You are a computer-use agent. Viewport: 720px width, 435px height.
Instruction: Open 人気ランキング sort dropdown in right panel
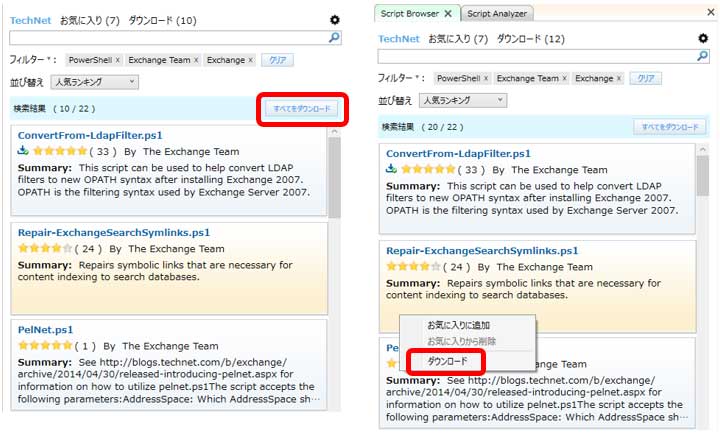tap(463, 101)
